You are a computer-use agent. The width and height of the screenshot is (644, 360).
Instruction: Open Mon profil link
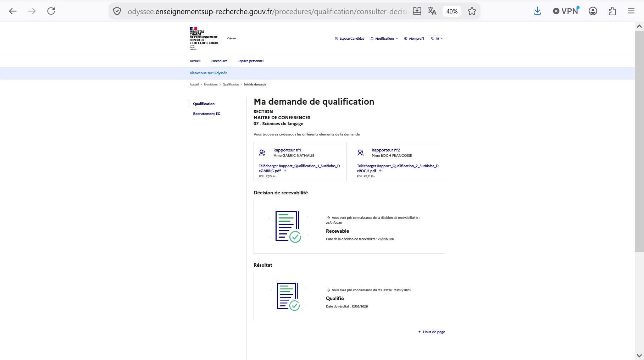[414, 39]
